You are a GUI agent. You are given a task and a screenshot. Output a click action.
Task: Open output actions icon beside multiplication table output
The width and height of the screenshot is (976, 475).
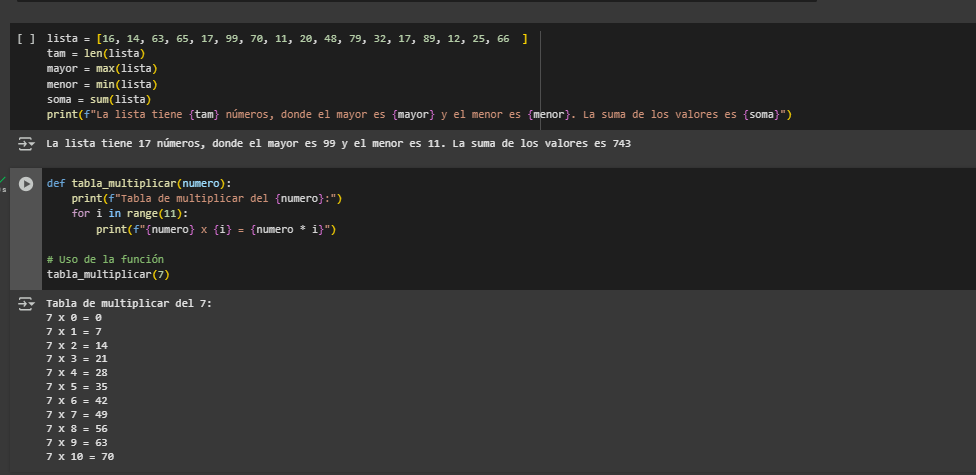click(26, 303)
